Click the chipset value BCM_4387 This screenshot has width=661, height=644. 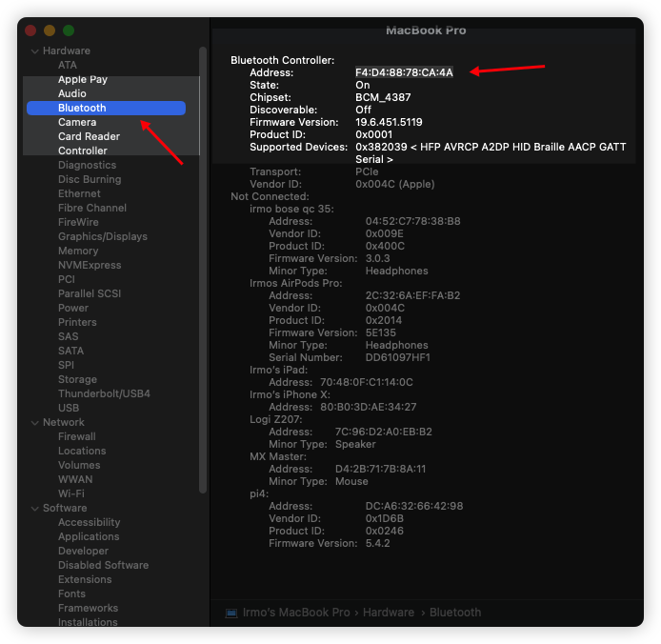click(x=383, y=97)
